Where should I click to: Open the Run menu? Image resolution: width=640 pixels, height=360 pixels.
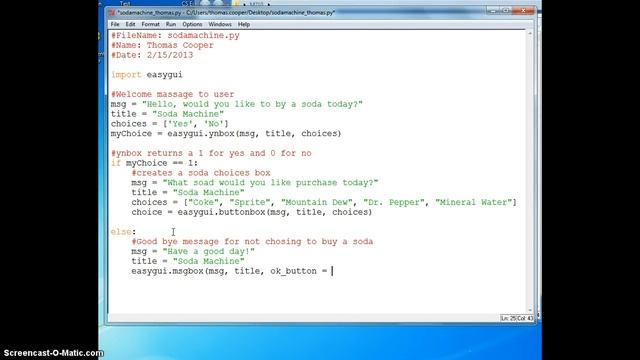pos(171,24)
